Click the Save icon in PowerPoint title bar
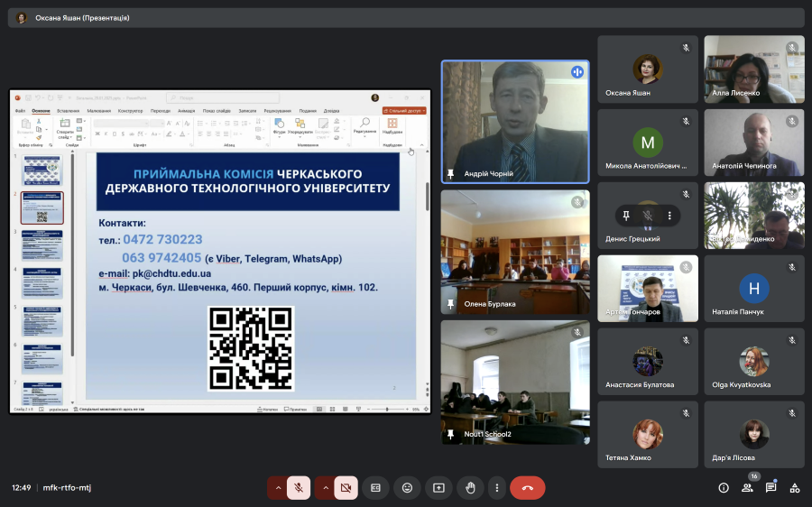 point(28,97)
